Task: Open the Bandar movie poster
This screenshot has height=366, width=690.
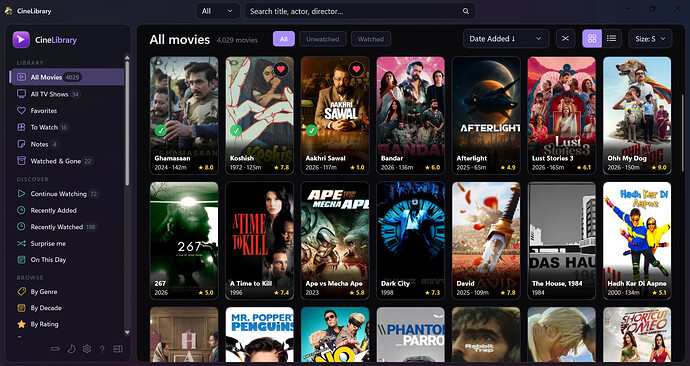Action: click(x=411, y=115)
